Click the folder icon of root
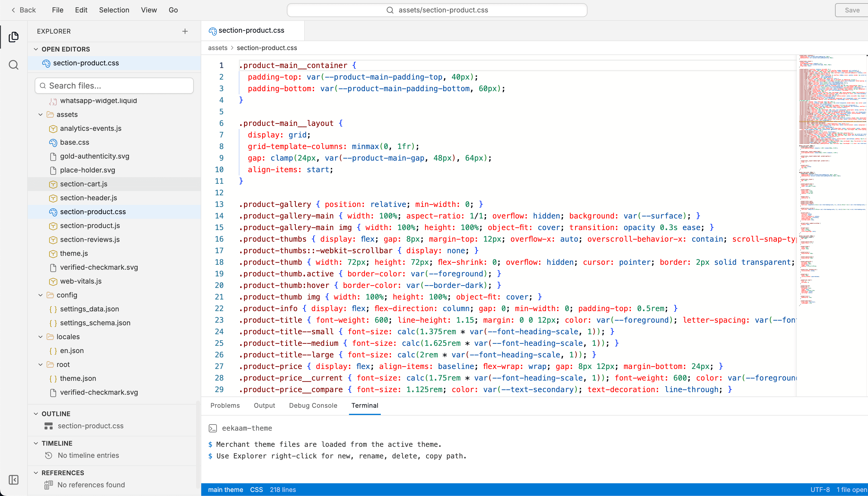The width and height of the screenshot is (868, 496). coord(50,365)
